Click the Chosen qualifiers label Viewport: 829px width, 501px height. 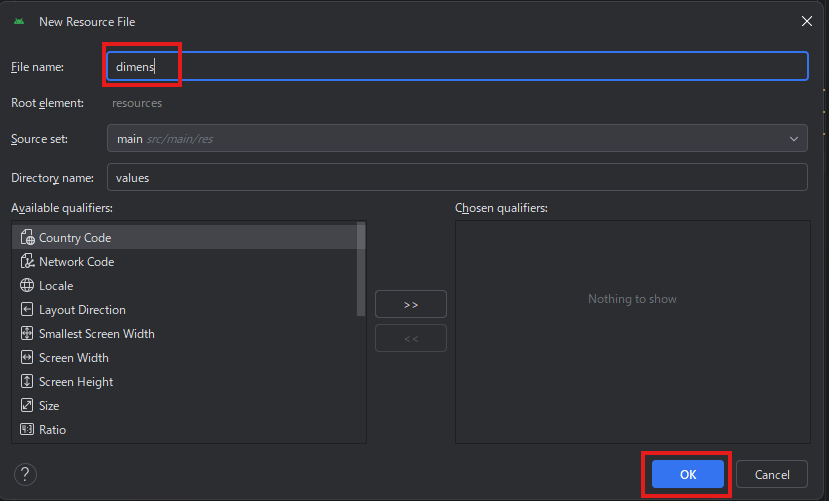click(x=501, y=208)
